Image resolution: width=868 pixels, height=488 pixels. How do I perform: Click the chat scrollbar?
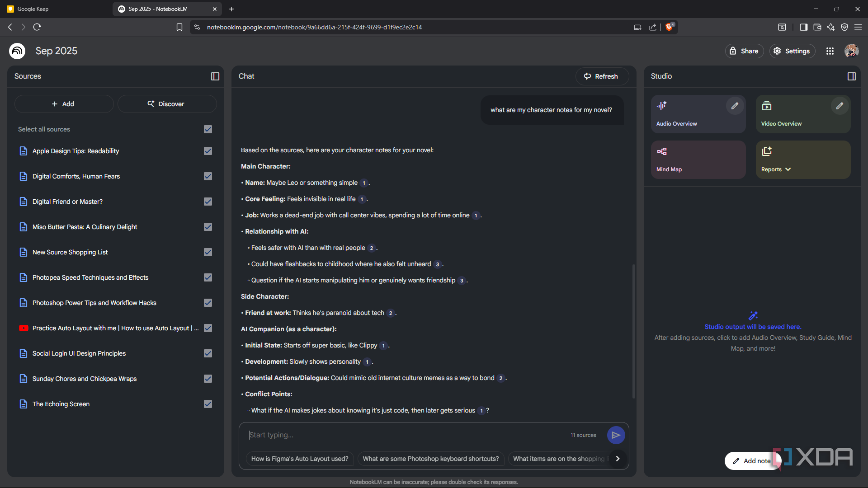click(x=633, y=331)
